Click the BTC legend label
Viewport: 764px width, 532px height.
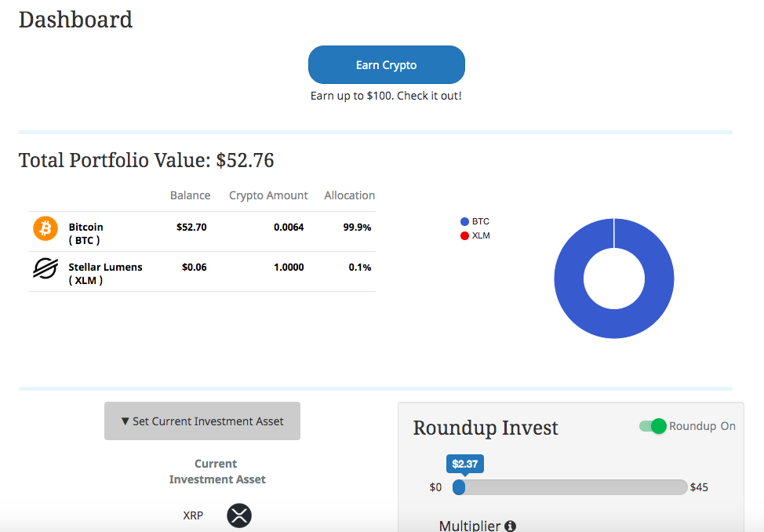tap(481, 222)
